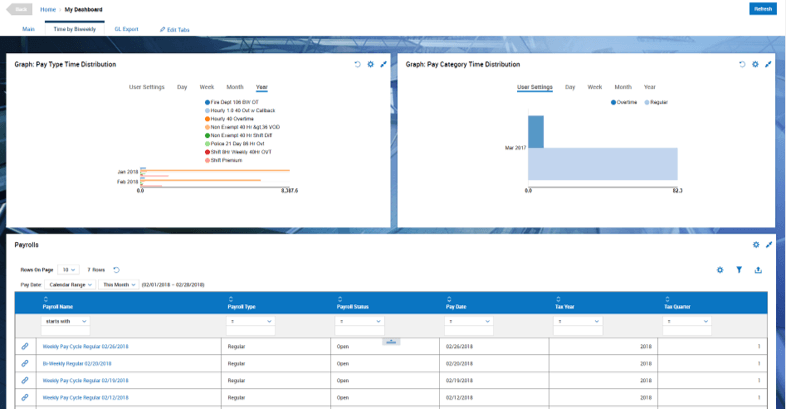Open Weekly Pay Cycle Regular 02/19/2018 payroll
This screenshot has width=786, height=409.
click(85, 380)
